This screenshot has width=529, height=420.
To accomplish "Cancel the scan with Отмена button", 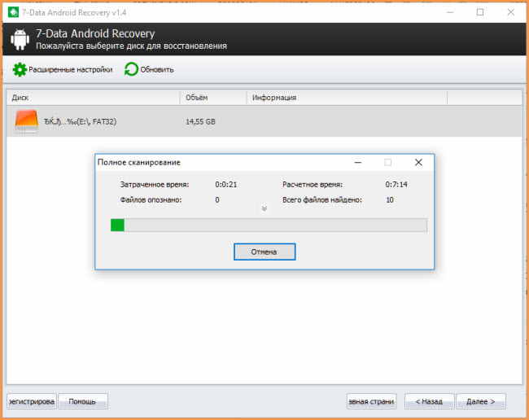I will (264, 252).
